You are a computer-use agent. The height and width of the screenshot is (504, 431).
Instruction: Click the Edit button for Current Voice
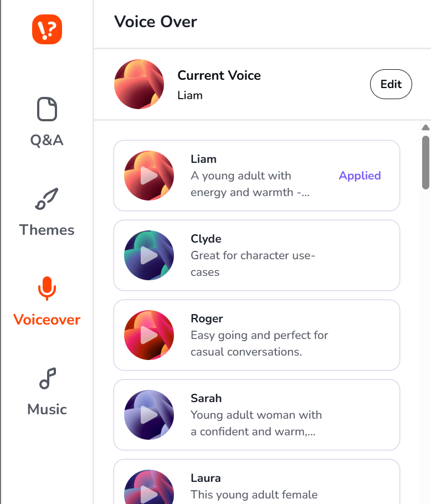click(x=391, y=85)
